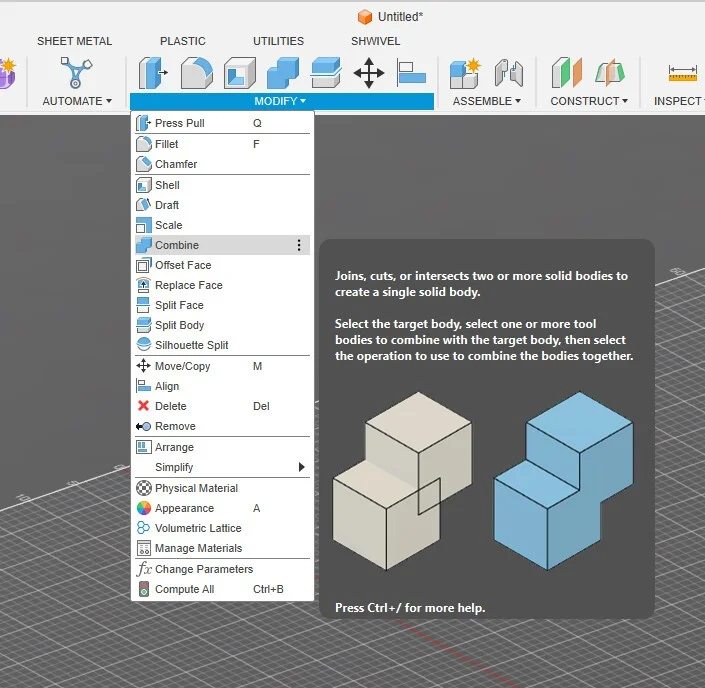Viewport: 705px width, 688px height.
Task: Click the Press Pull toolbar icon
Action: [153, 72]
